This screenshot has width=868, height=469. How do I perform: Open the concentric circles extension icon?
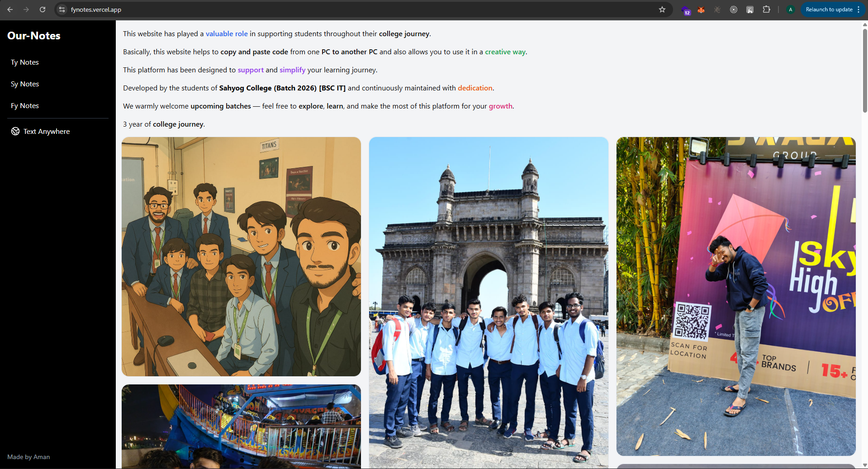point(734,9)
